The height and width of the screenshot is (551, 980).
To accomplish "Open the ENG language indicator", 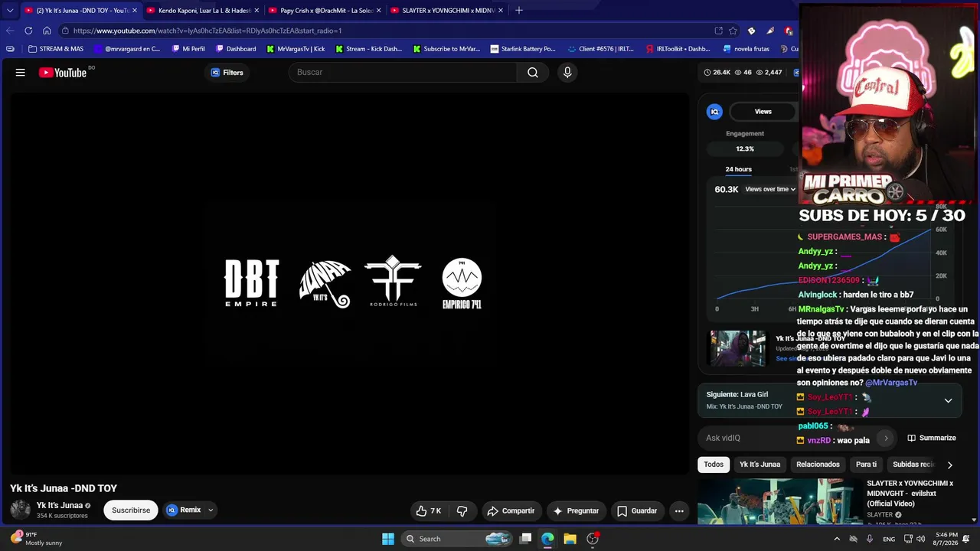I will pos(889,539).
